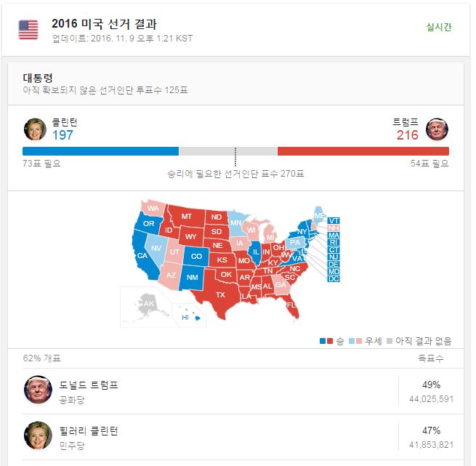Select Alaska on the map
This screenshot has height=466, width=476.
click(x=148, y=304)
